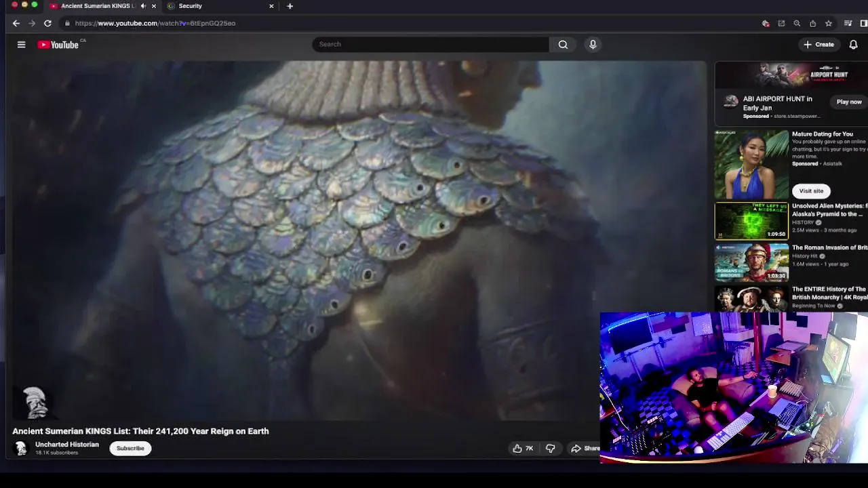
Task: Click the Uncharted Historian channel avatar
Action: point(21,448)
